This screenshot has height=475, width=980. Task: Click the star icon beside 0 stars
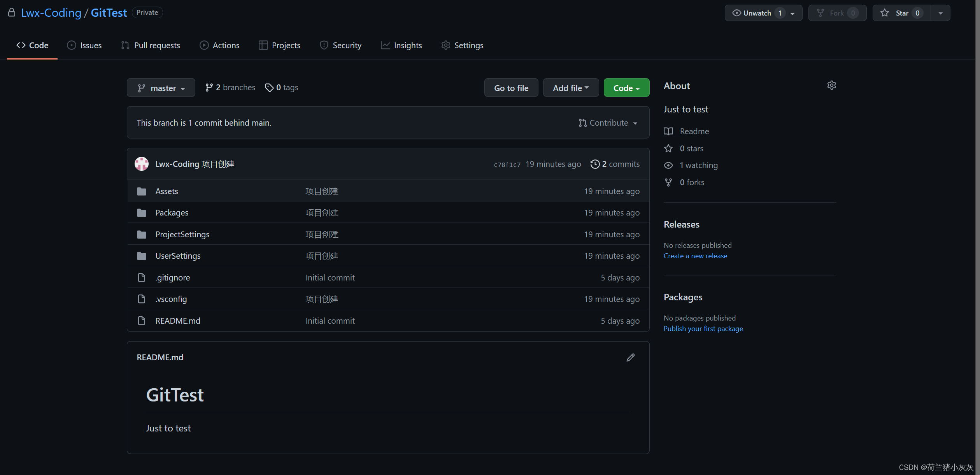tap(668, 148)
